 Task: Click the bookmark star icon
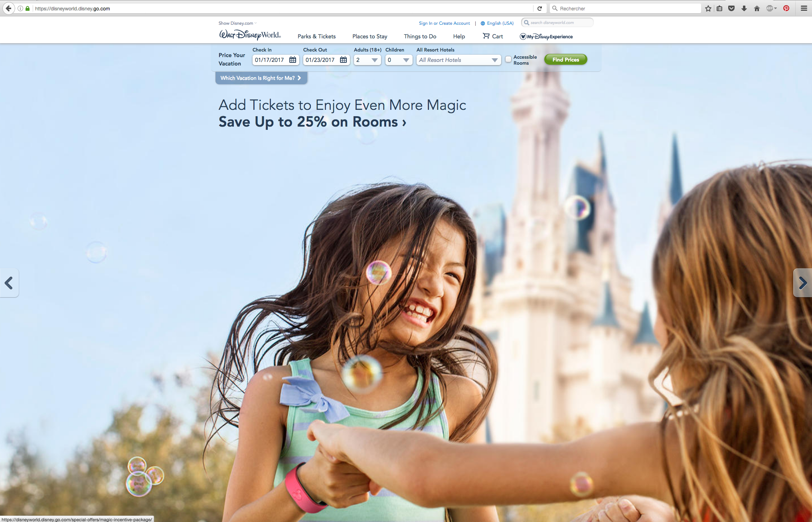click(x=708, y=8)
